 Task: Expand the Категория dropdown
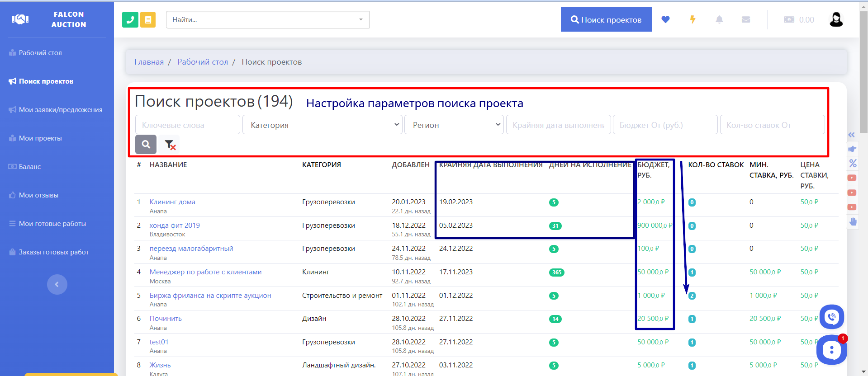[x=322, y=125]
